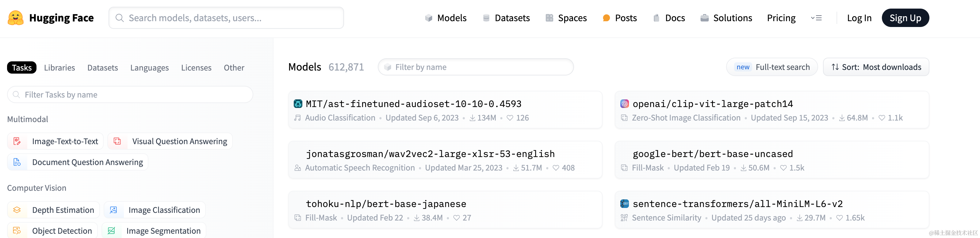This screenshot has height=238, width=980.
Task: Switch to the Other filter tab
Action: [x=234, y=67]
